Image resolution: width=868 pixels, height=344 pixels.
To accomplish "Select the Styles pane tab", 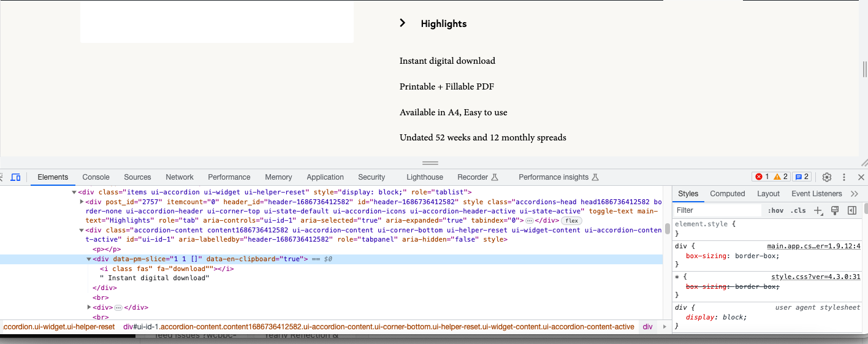I will click(x=688, y=194).
